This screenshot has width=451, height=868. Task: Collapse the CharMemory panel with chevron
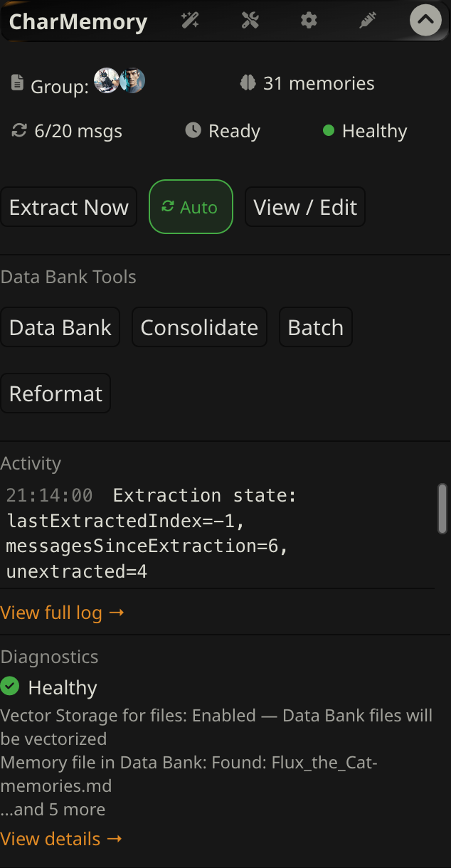(425, 21)
